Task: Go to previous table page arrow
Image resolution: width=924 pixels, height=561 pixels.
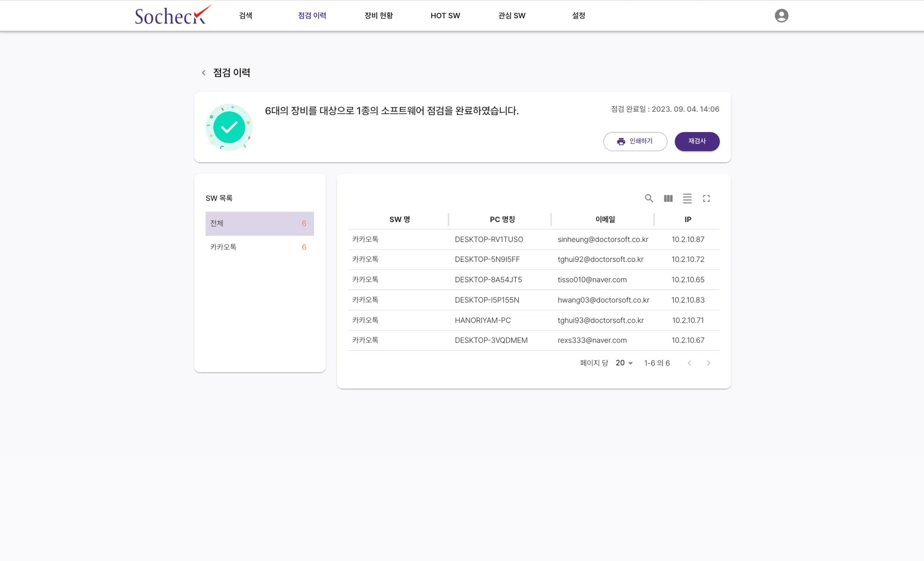Action: 689,363
